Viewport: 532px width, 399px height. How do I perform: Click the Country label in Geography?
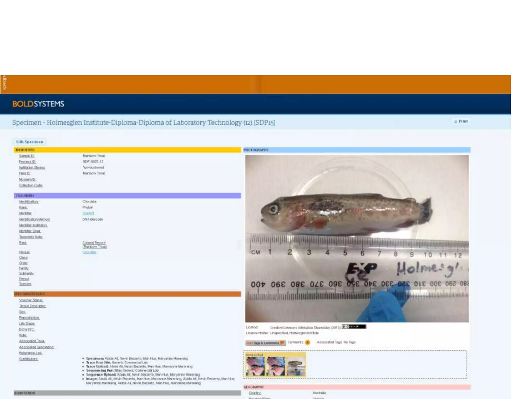click(x=255, y=393)
